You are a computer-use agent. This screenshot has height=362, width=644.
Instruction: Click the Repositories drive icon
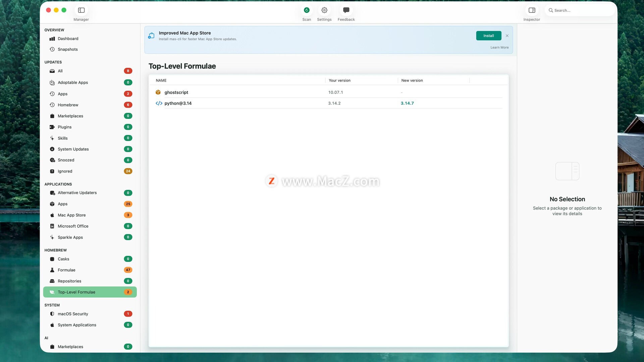(52, 281)
